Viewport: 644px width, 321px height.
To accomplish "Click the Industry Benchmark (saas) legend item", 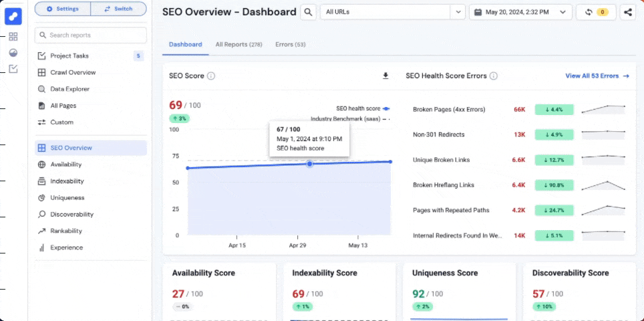I will 349,119.
